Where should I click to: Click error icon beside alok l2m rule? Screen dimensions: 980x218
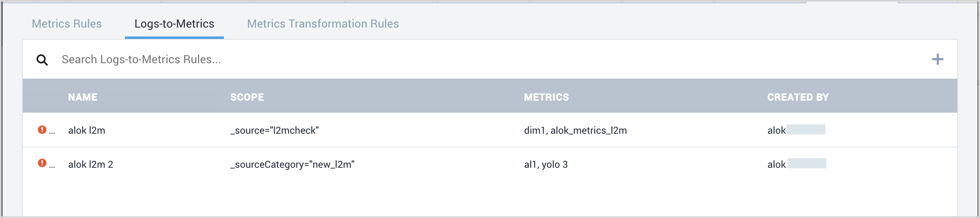(42, 130)
